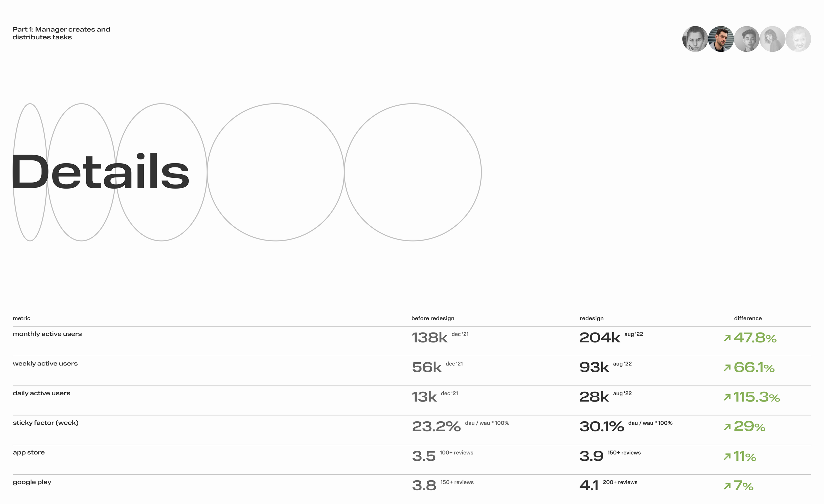Click the 204k redesign value
The height and width of the screenshot is (504, 824).
coord(599,338)
